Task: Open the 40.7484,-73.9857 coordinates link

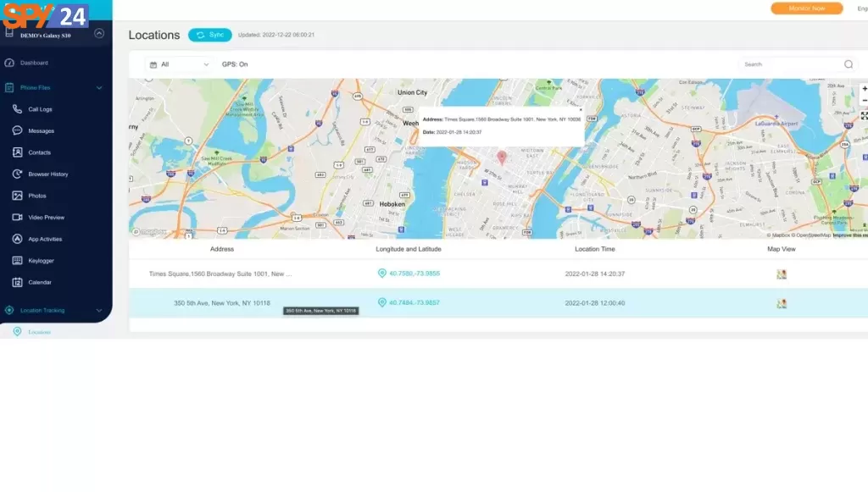Action: point(414,302)
